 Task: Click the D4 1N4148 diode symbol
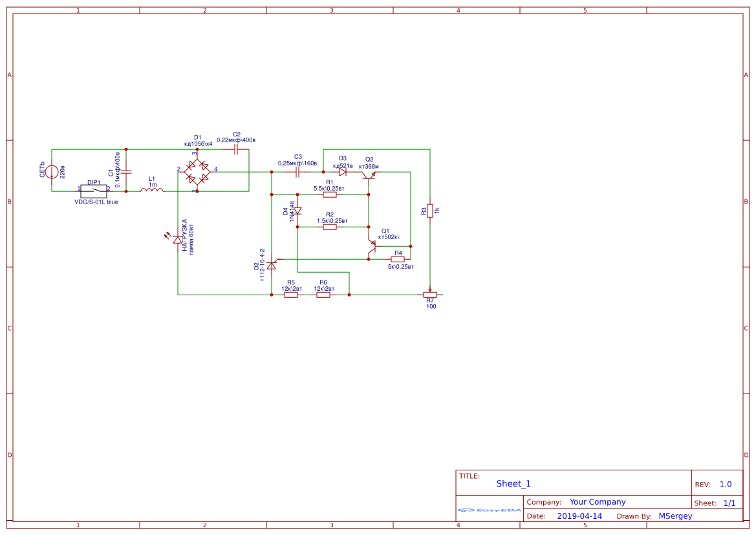tap(297, 211)
